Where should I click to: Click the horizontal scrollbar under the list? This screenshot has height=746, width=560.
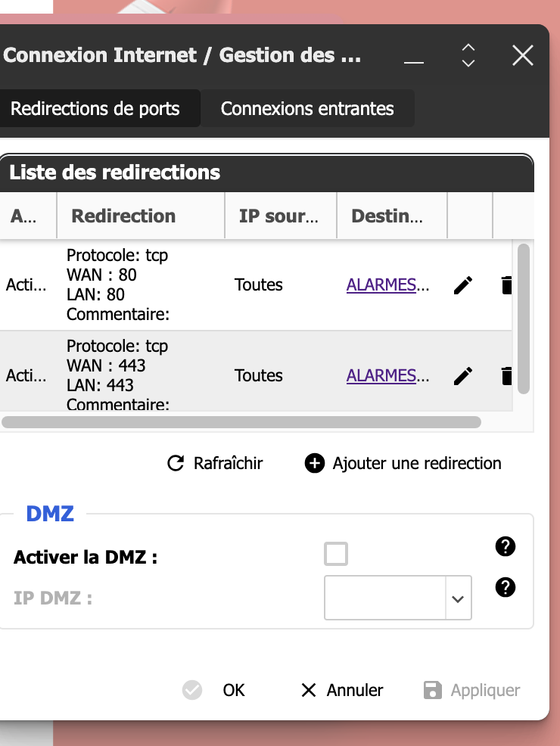pyautogui.click(x=242, y=422)
